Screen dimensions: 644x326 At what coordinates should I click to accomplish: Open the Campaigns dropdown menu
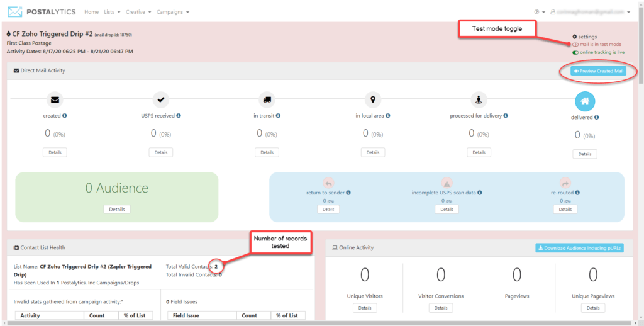pyautogui.click(x=173, y=12)
